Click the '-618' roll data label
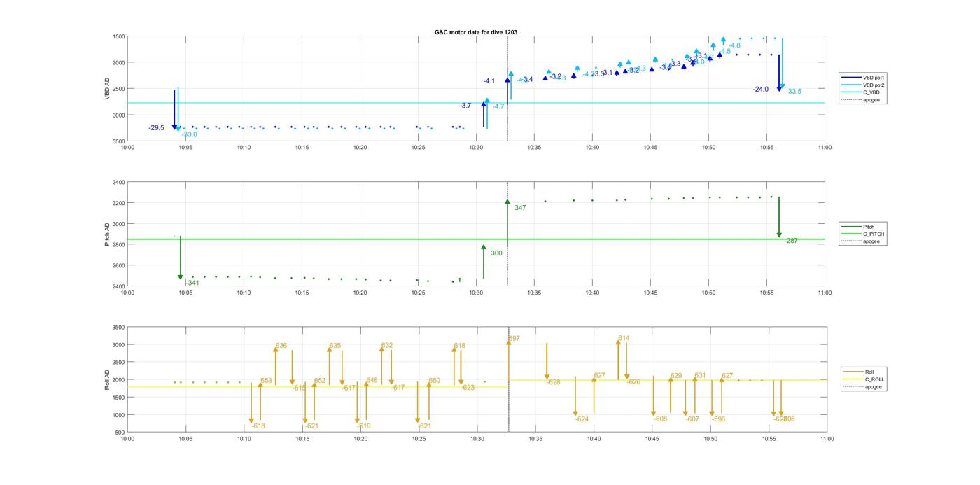 tap(258, 426)
